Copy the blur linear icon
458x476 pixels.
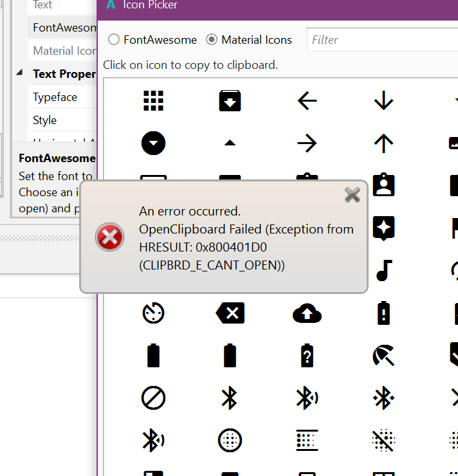307,440
